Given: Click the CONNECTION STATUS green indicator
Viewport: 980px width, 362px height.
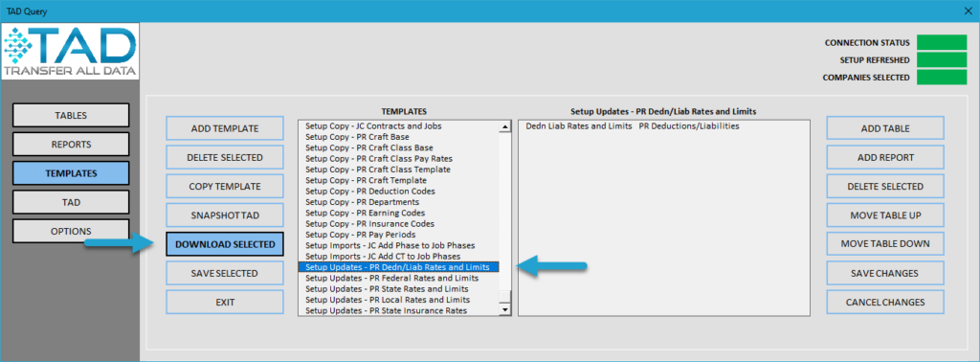Looking at the screenshot, I should [x=942, y=42].
